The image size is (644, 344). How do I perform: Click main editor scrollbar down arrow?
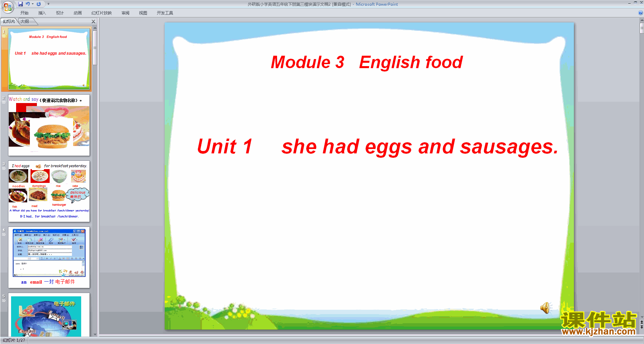point(642,317)
